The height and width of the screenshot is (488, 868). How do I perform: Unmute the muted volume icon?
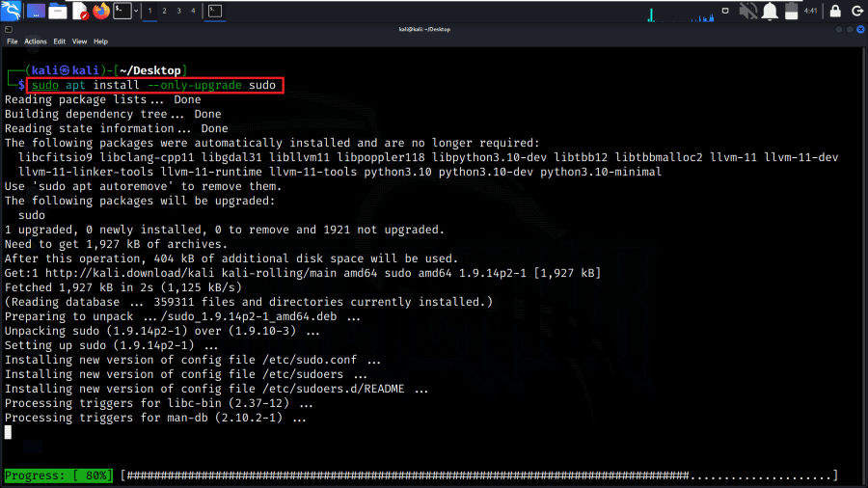pyautogui.click(x=747, y=11)
